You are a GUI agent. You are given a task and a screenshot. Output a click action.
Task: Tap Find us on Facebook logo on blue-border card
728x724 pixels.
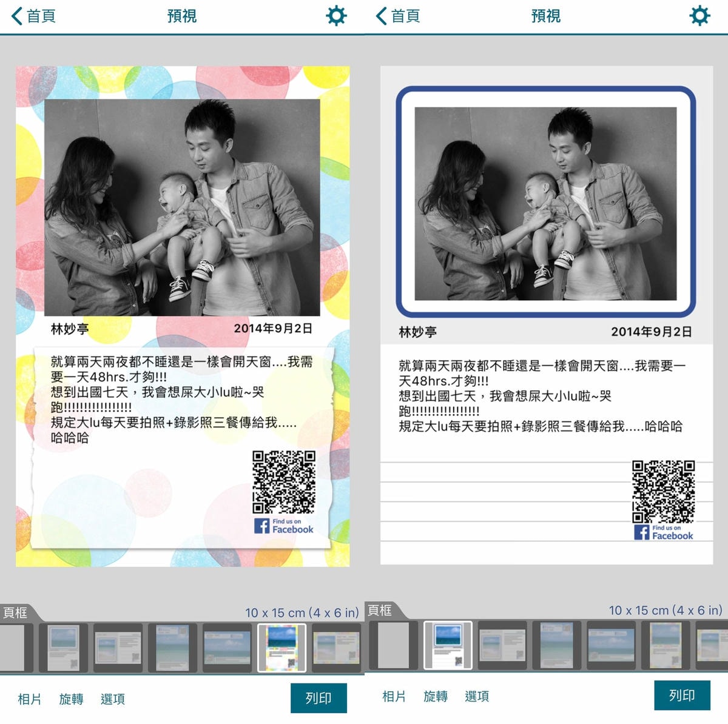(x=663, y=532)
